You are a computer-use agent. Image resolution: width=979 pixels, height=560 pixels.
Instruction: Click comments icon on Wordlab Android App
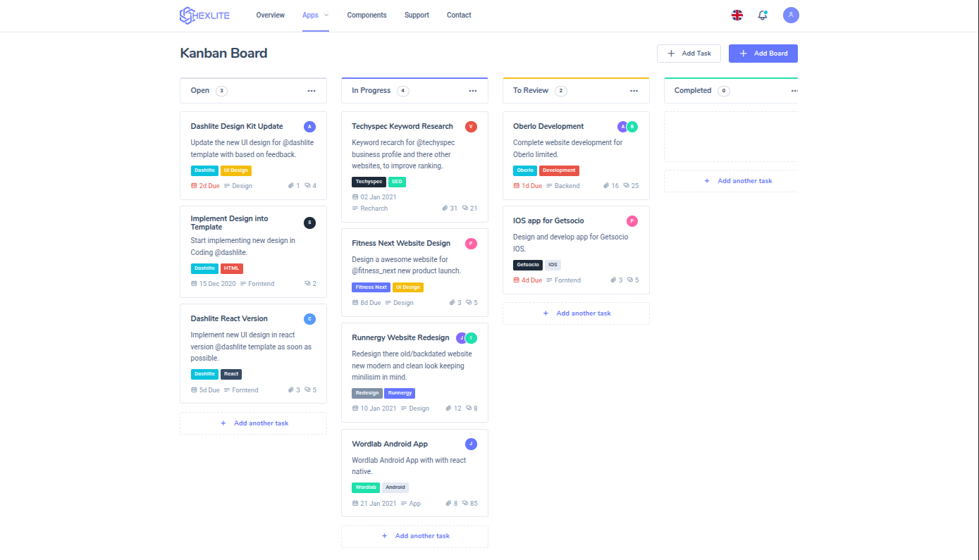pyautogui.click(x=465, y=504)
